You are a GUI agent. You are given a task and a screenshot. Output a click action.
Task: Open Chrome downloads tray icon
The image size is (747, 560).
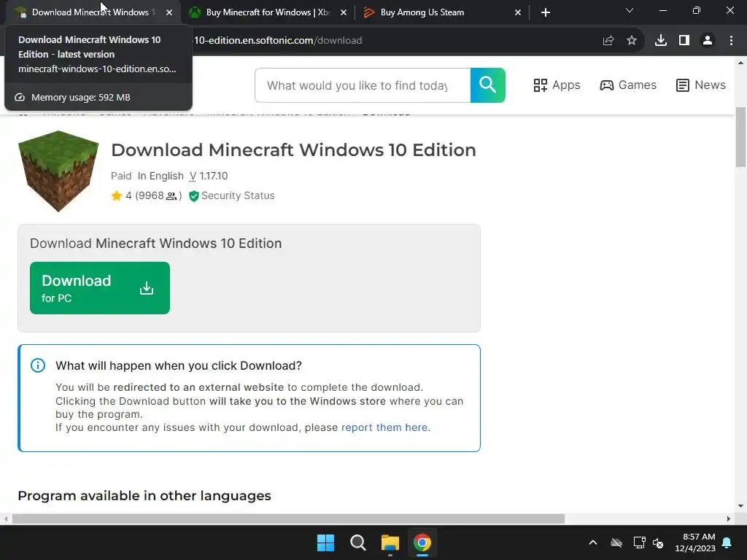661,41
